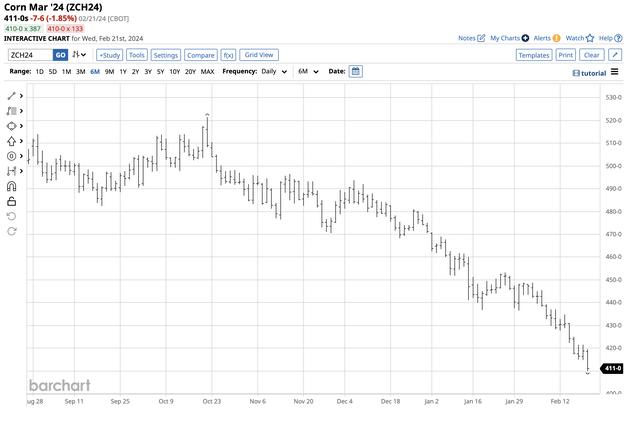Screen dimensions: 640x425
Task: Select the line drawing tool
Action: [11, 96]
